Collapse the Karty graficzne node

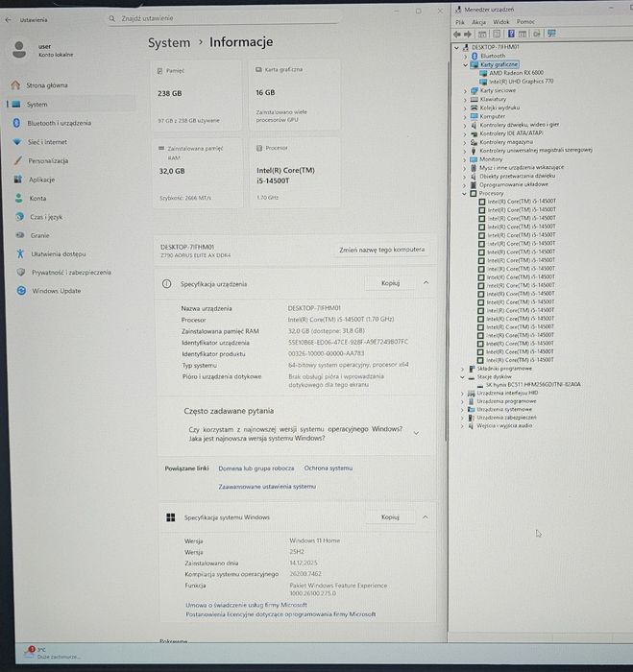[465, 64]
